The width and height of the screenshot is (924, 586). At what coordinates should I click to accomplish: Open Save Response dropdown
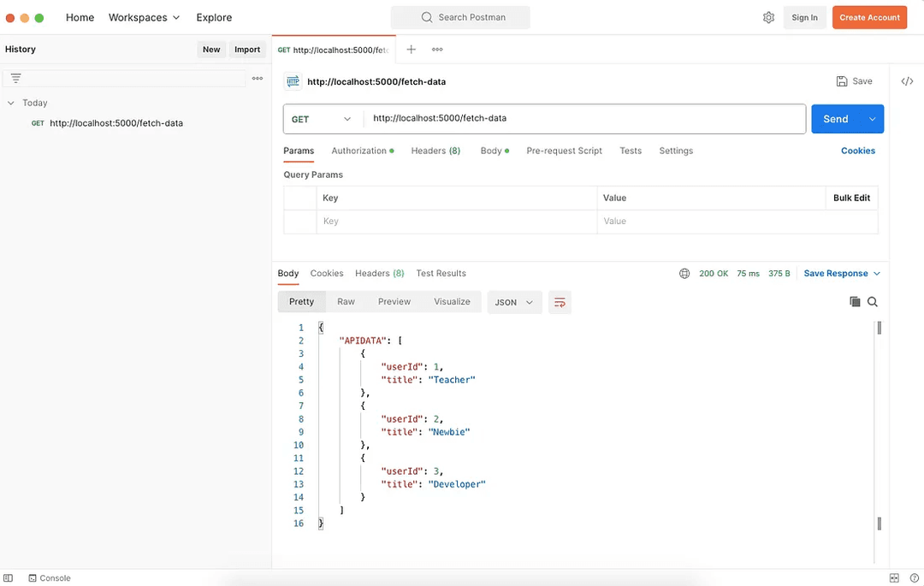[842, 273]
